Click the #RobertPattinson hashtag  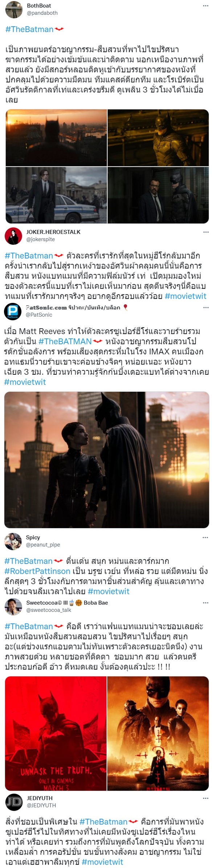[x=37, y=571]
